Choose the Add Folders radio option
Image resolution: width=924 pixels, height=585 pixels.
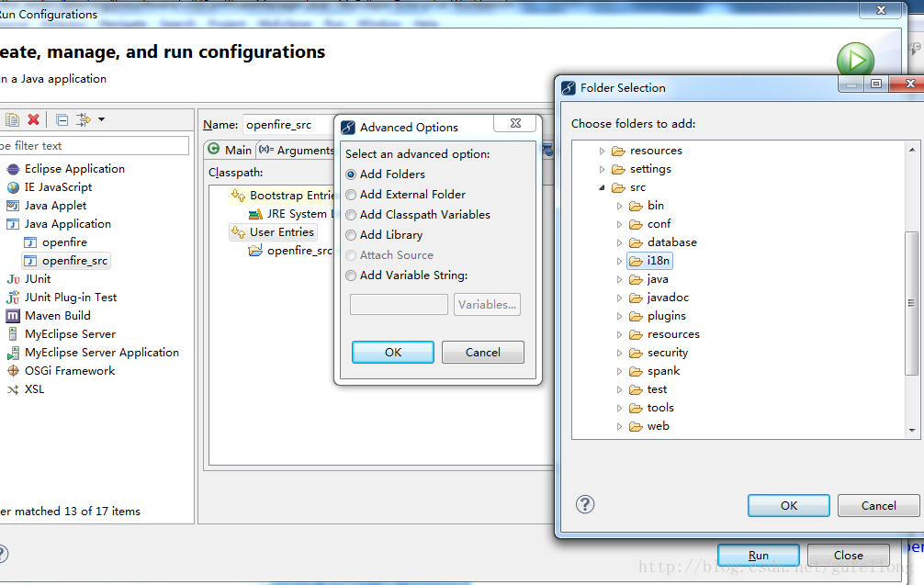[x=386, y=174]
